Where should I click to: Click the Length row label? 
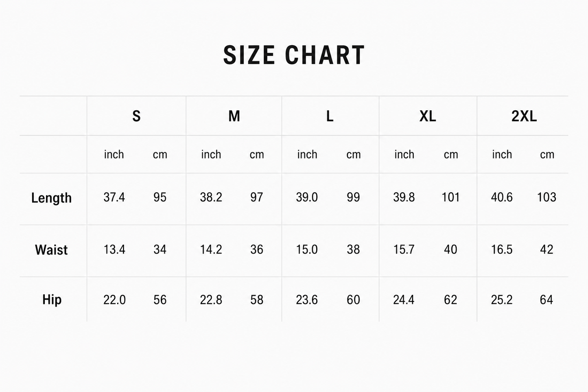51,198
